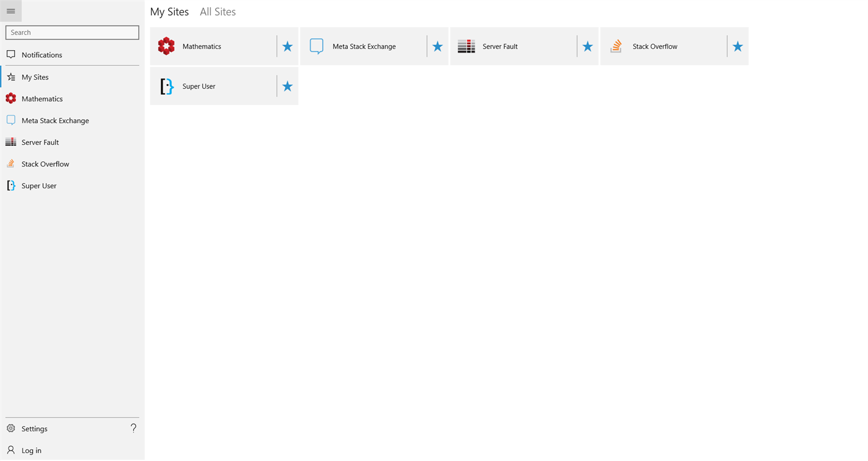Click the Settings label
868x461 pixels.
(x=34, y=429)
